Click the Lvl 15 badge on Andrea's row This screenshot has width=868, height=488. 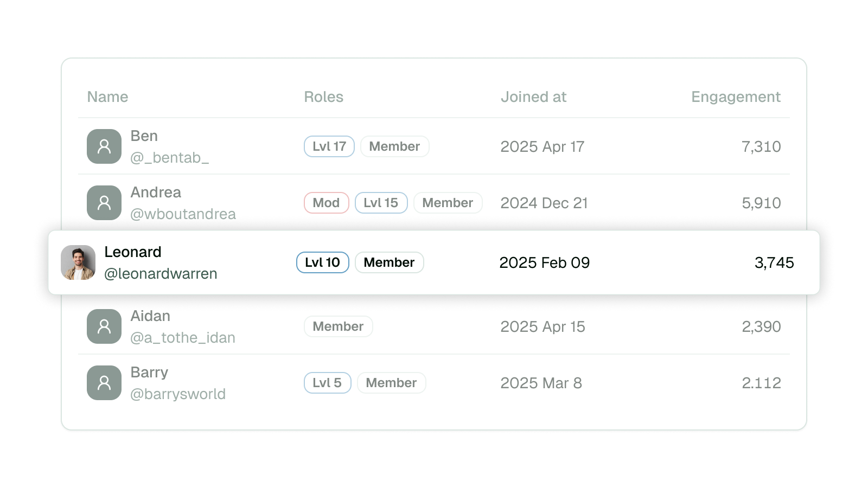click(381, 202)
